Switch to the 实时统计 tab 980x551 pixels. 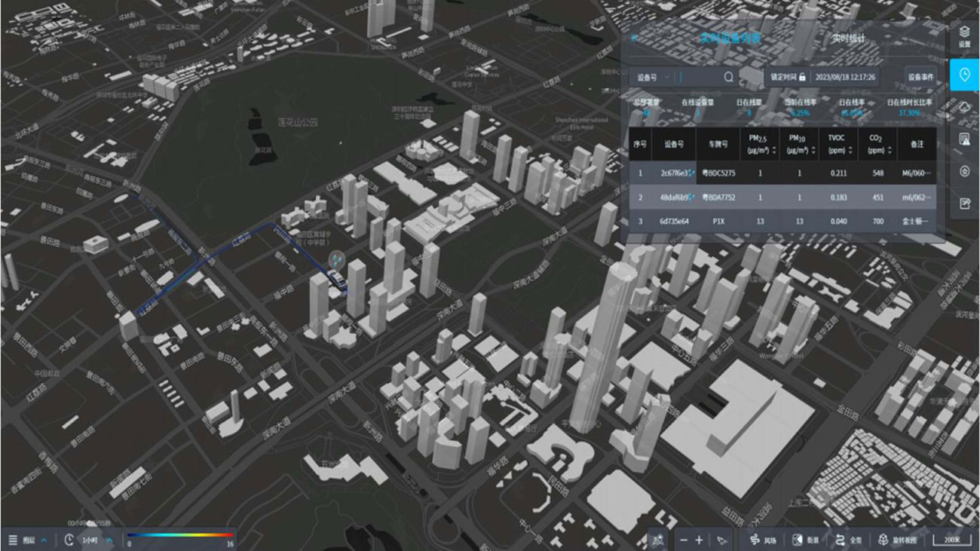pyautogui.click(x=848, y=38)
